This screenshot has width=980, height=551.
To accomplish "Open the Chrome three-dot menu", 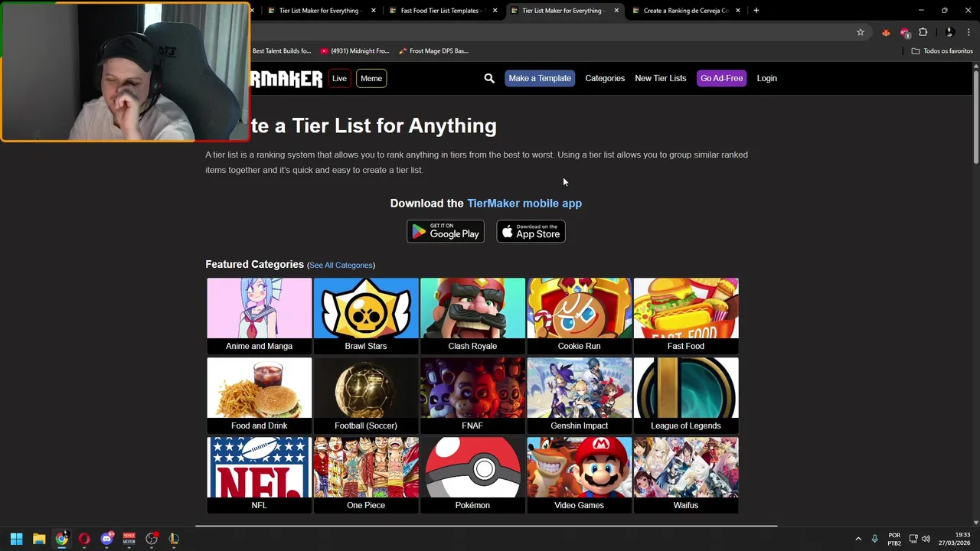I will pos(969,32).
